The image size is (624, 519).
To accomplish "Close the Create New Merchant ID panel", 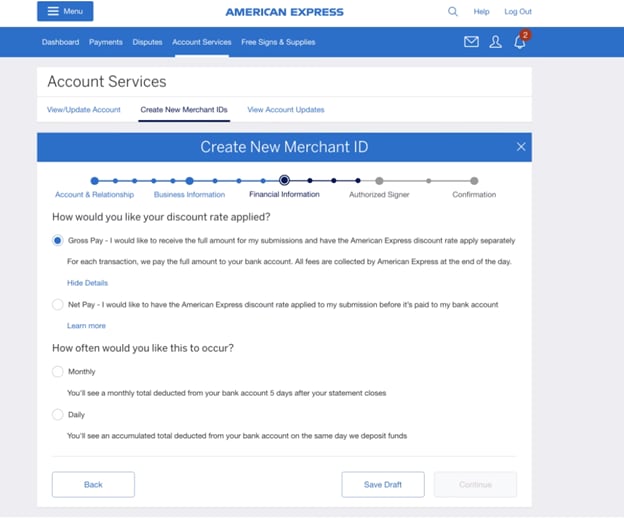I will [521, 147].
